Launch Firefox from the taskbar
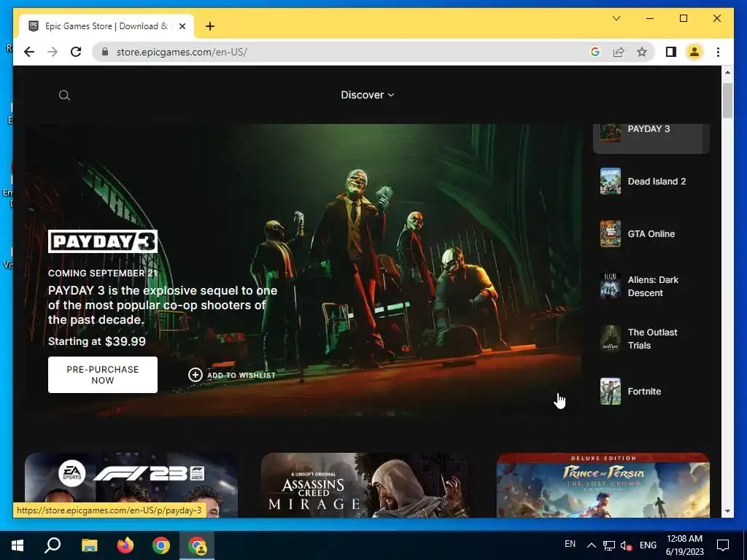Image resolution: width=747 pixels, height=560 pixels. click(x=125, y=545)
